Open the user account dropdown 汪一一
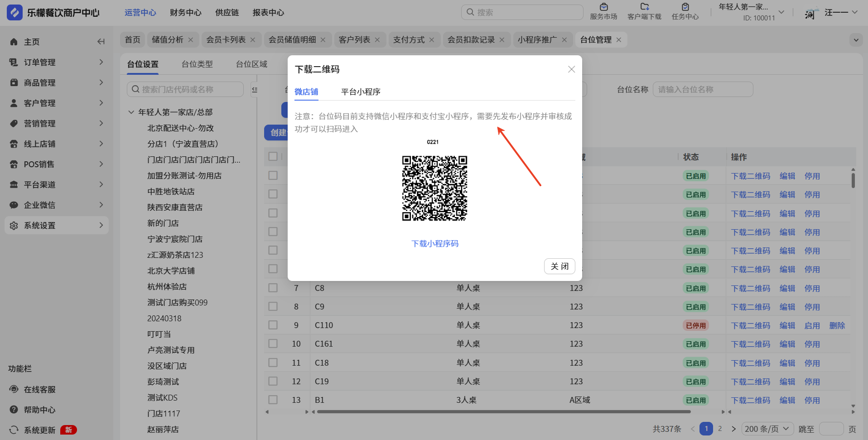The image size is (868, 440). pyautogui.click(x=855, y=12)
